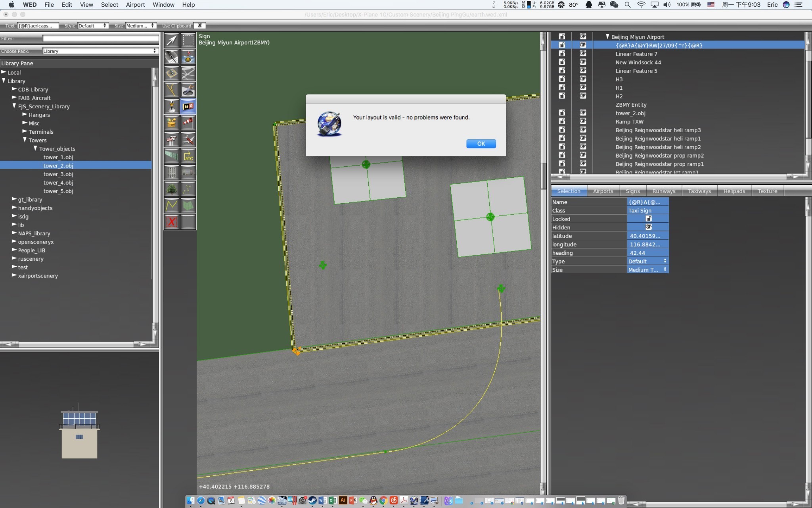Viewport: 812px width, 508px height.
Task: Select the Taxiway pavement tool
Action: pos(188,73)
